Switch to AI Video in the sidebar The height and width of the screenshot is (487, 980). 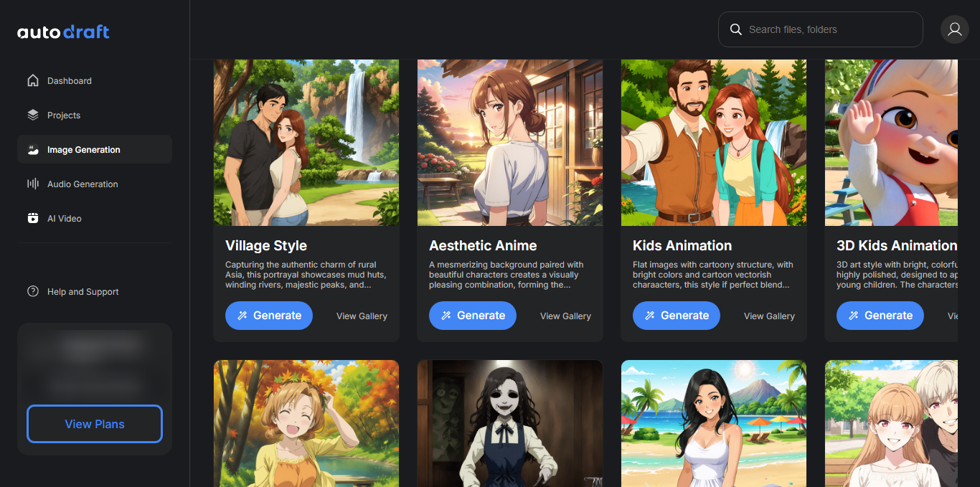click(95, 218)
